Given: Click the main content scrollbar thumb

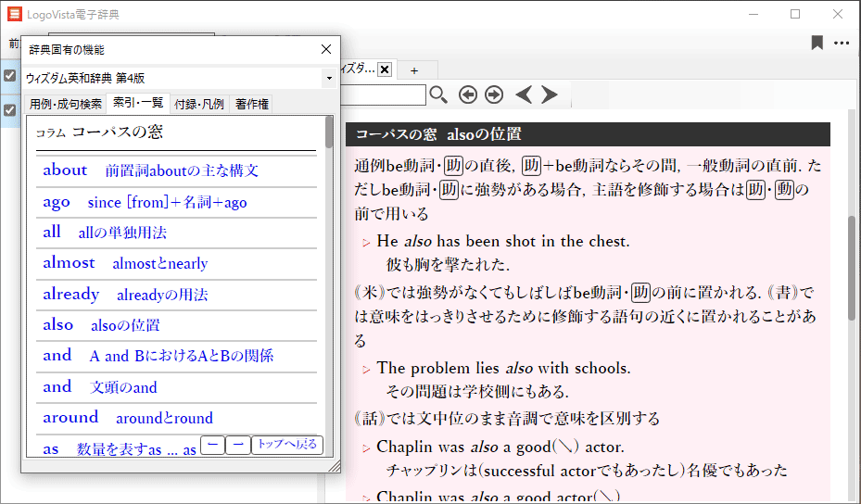Looking at the screenshot, I should point(853,268).
